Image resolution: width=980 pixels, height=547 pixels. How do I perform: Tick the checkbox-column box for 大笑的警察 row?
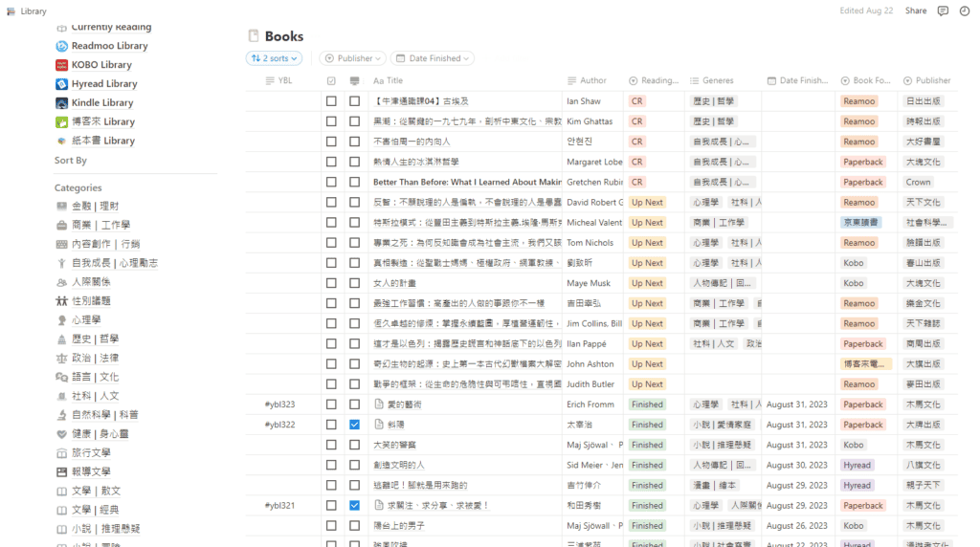pos(331,445)
